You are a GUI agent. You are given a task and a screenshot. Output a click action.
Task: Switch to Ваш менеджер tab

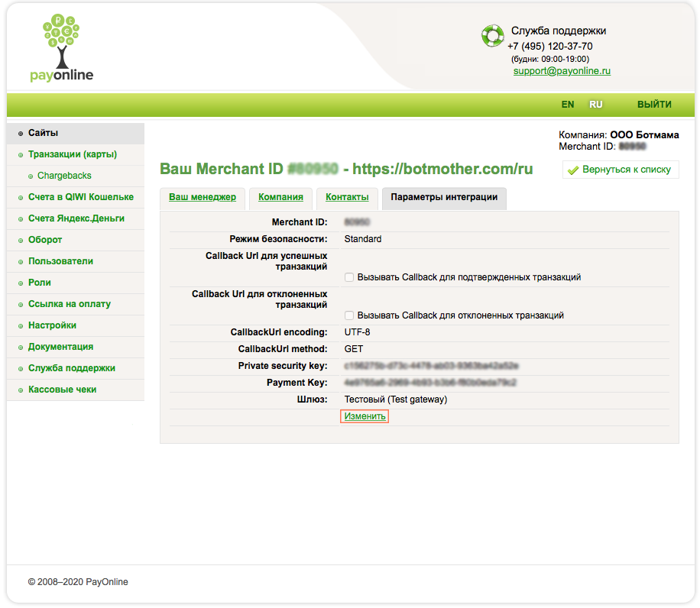point(203,197)
